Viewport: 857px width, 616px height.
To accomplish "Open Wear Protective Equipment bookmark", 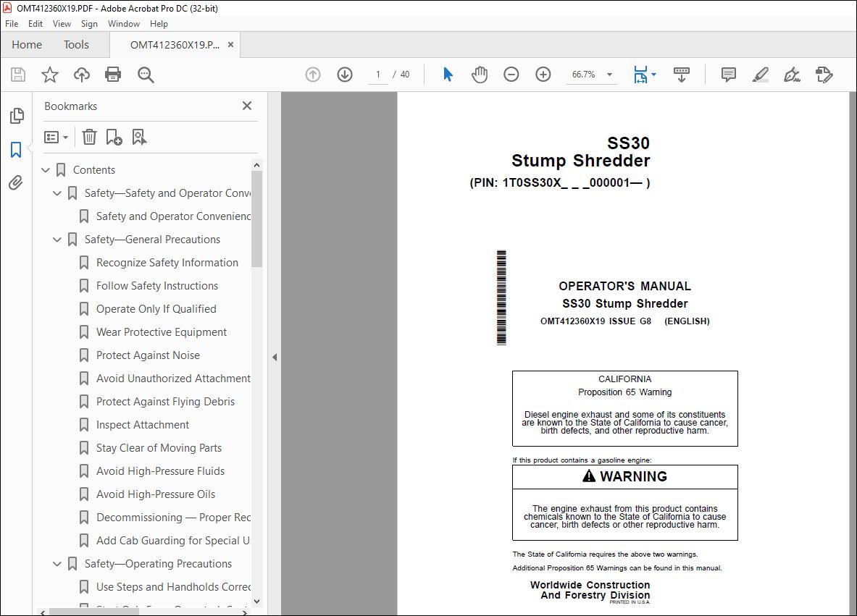I will tap(162, 332).
